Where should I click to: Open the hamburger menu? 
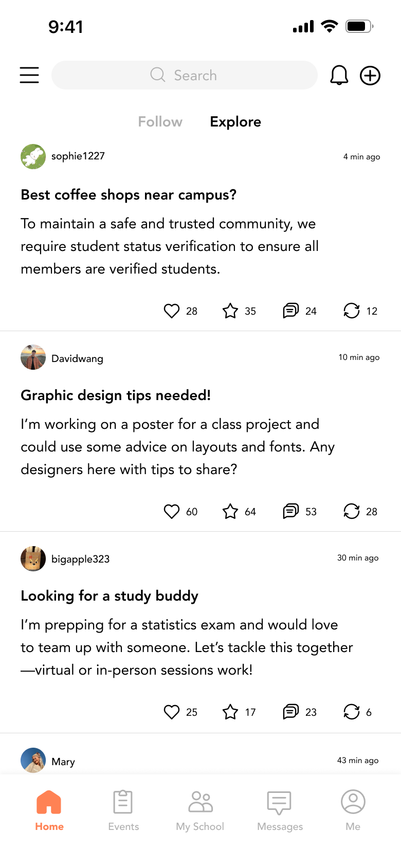[x=29, y=75]
